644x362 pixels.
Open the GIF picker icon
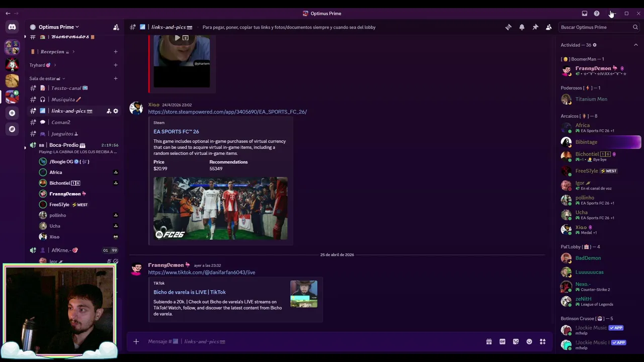pyautogui.click(x=502, y=342)
